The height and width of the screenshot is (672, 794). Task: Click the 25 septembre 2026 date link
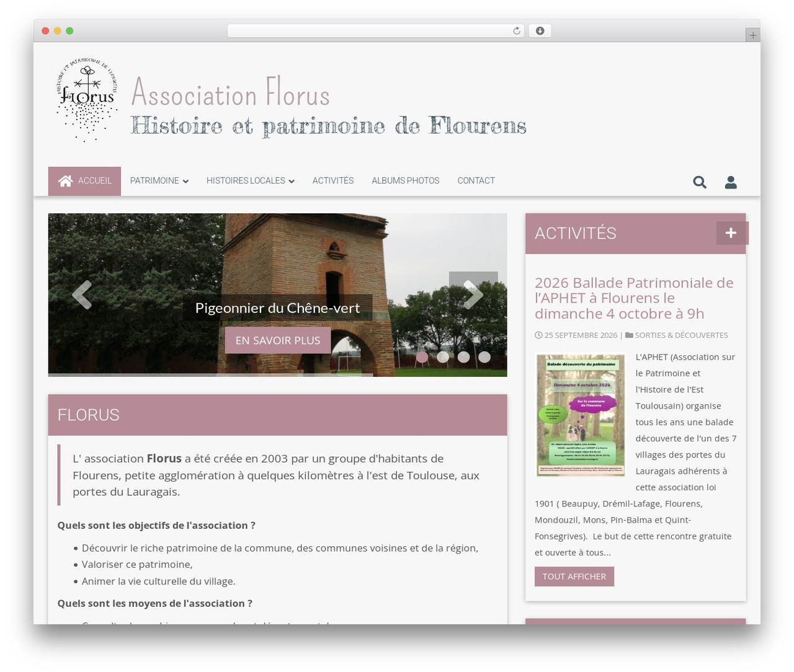(x=581, y=335)
